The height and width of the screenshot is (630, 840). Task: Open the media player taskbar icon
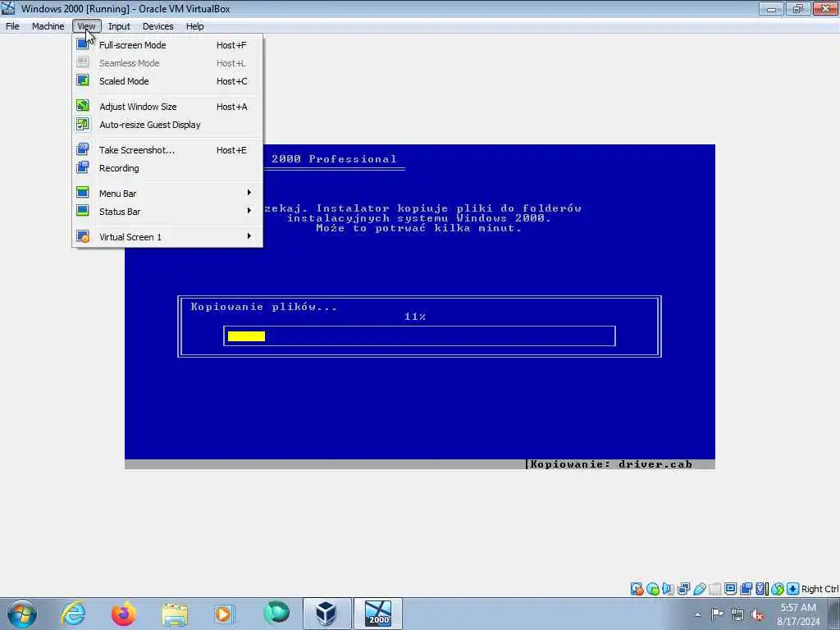click(x=223, y=614)
